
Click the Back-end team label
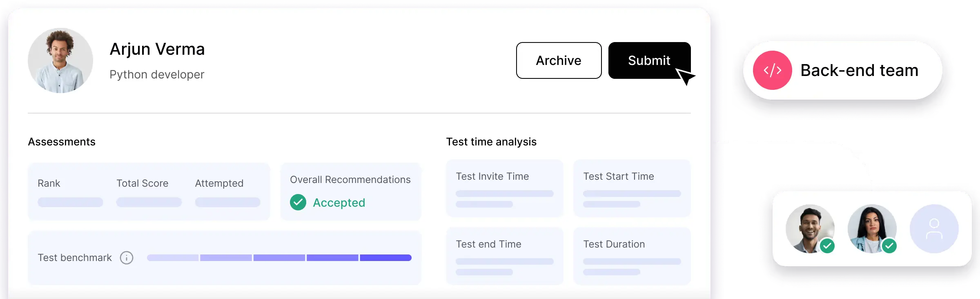859,70
